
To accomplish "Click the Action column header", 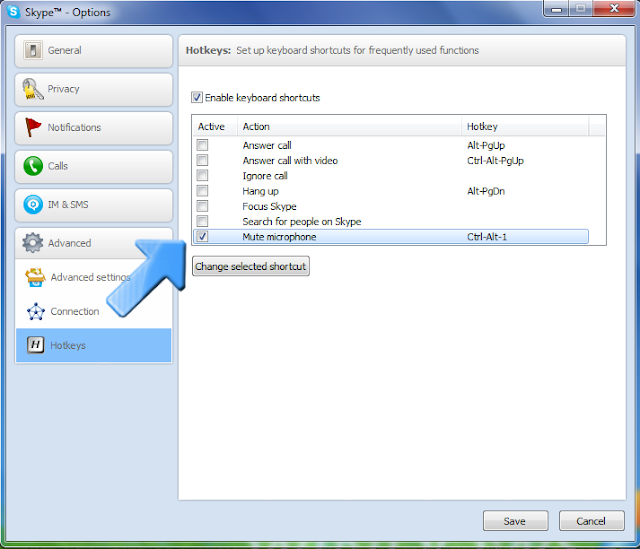I will tap(349, 127).
